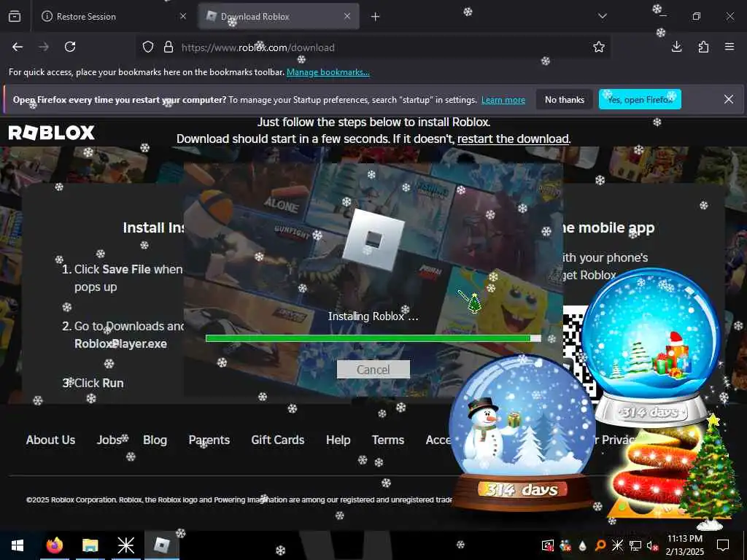747x560 pixels.
Task: Click the snowflake icon in system tray
Action: click(x=617, y=545)
